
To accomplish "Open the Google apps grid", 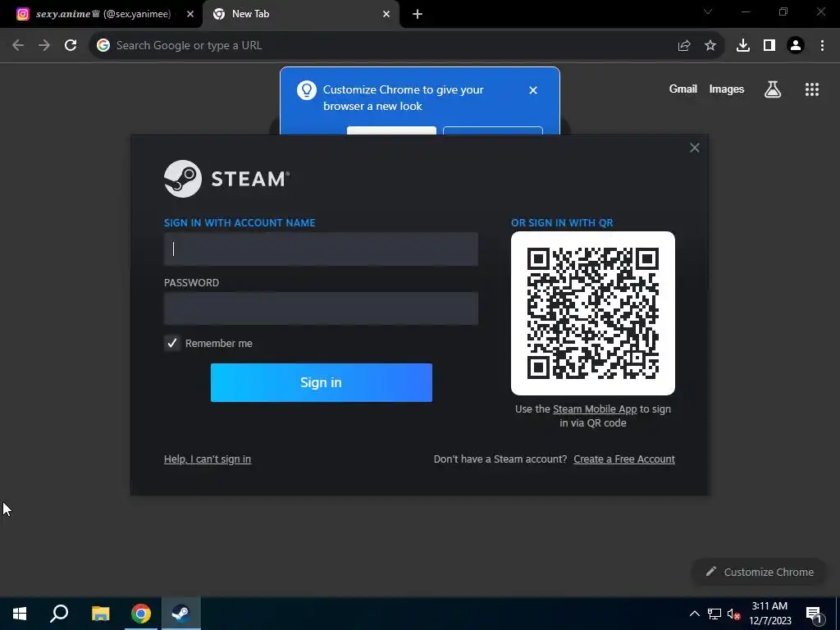I will (x=812, y=89).
